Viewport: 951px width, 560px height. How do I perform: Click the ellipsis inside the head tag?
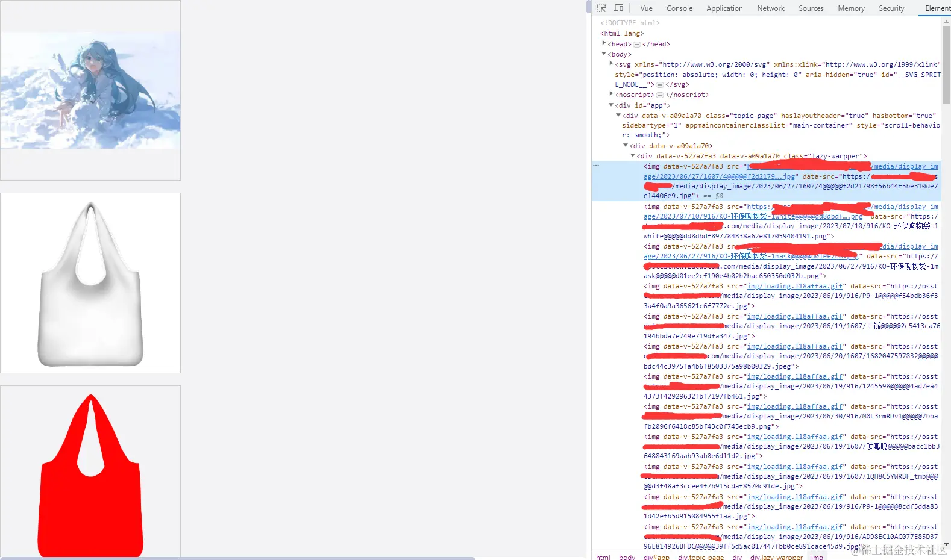tap(637, 45)
